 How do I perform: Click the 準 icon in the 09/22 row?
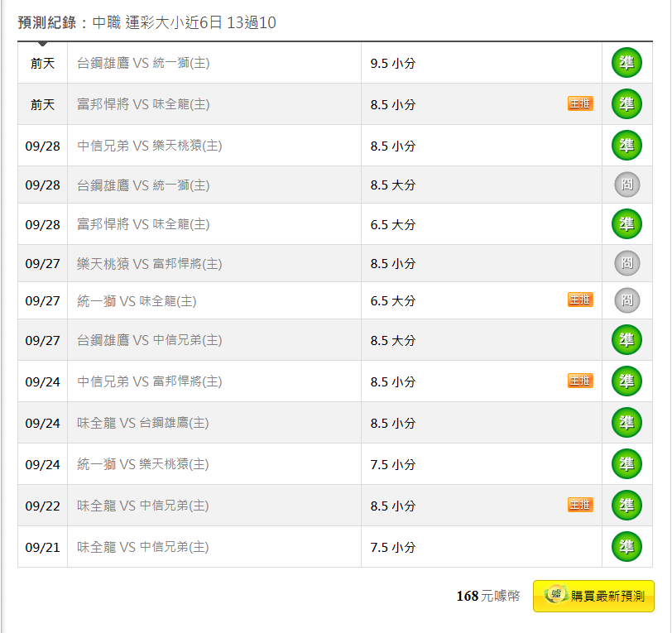[626, 506]
